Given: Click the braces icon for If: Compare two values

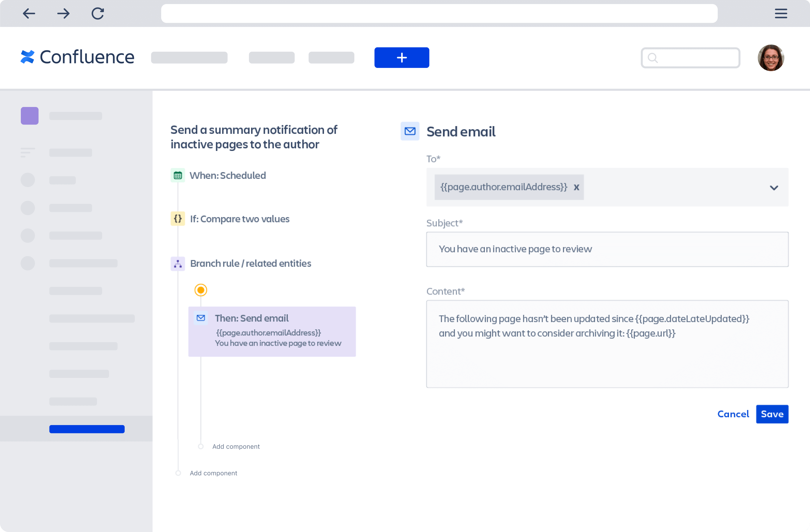Looking at the screenshot, I should pyautogui.click(x=178, y=219).
